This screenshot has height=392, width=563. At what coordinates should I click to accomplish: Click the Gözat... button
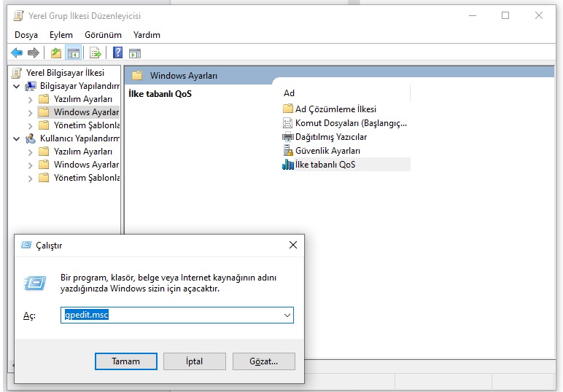(263, 361)
